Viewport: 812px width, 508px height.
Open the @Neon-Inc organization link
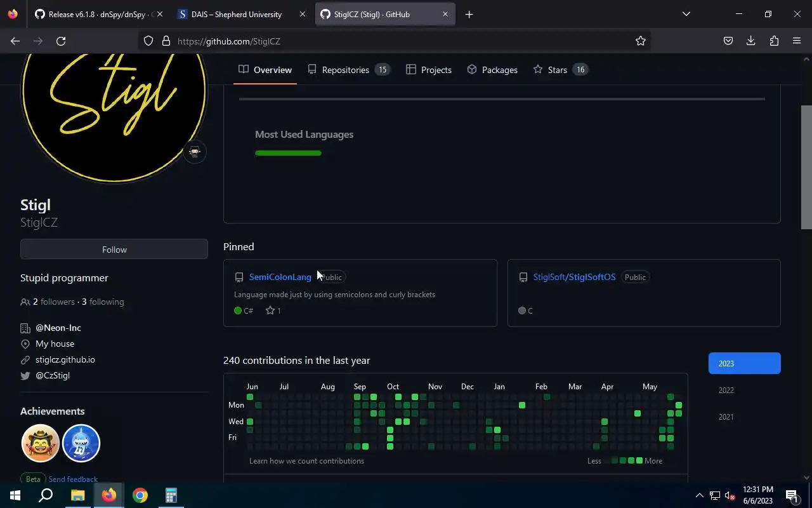58,328
